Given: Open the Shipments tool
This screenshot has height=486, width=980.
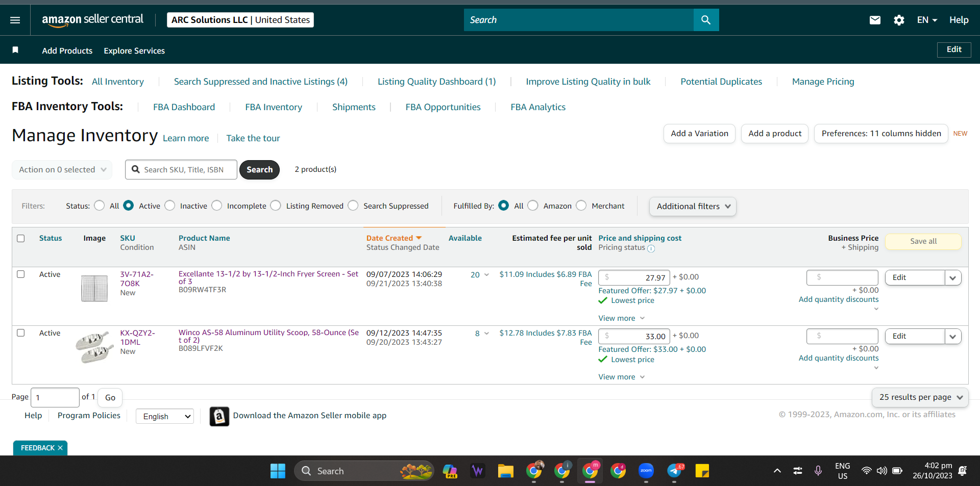Looking at the screenshot, I should click(x=354, y=107).
